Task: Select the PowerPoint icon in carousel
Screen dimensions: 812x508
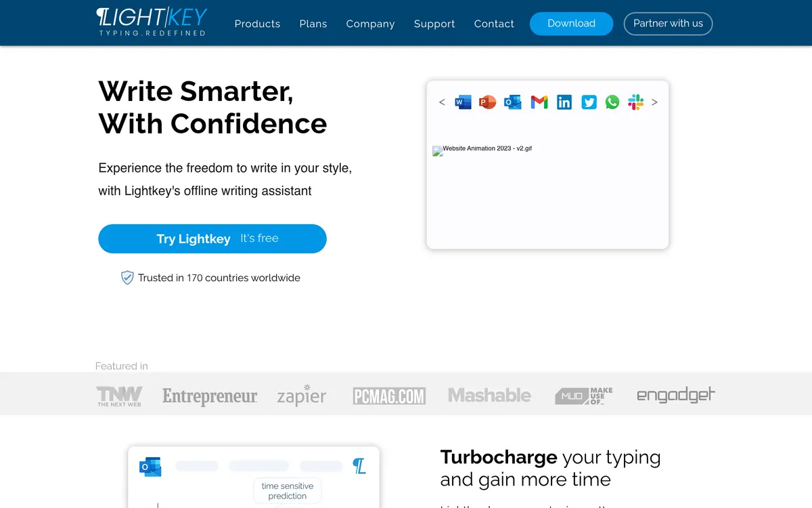Action: click(x=488, y=102)
